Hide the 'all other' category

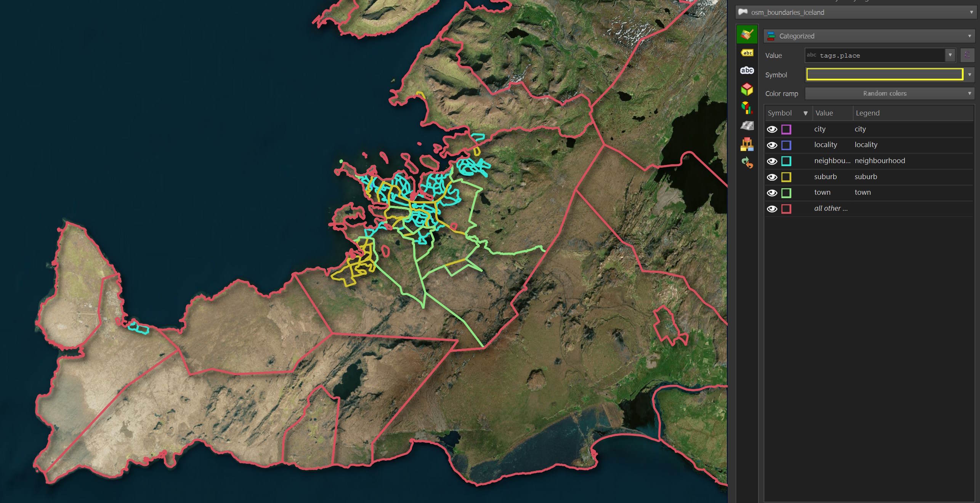772,209
